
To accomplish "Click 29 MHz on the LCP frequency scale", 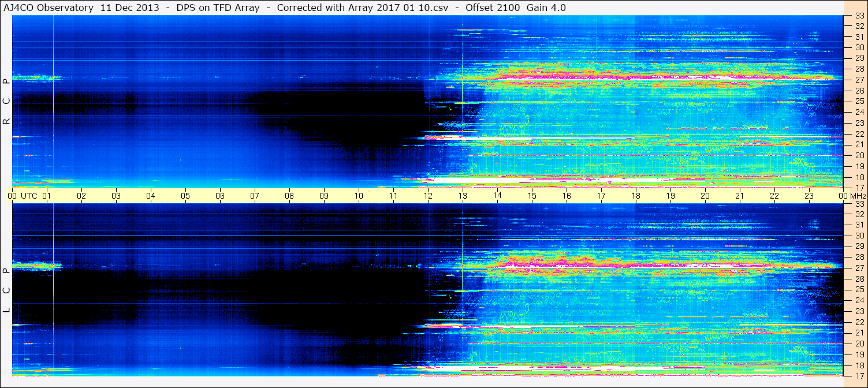I will pos(859,247).
